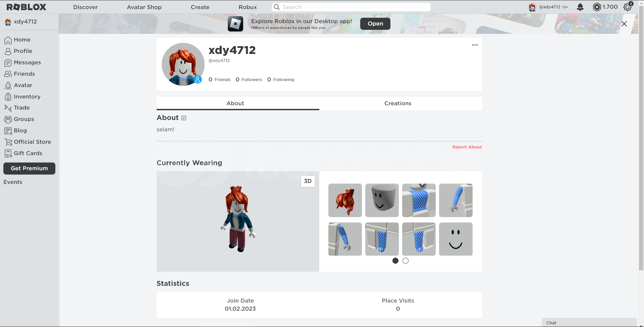This screenshot has height=327, width=644.
Task: View the 0 Followers list
Action: point(249,80)
